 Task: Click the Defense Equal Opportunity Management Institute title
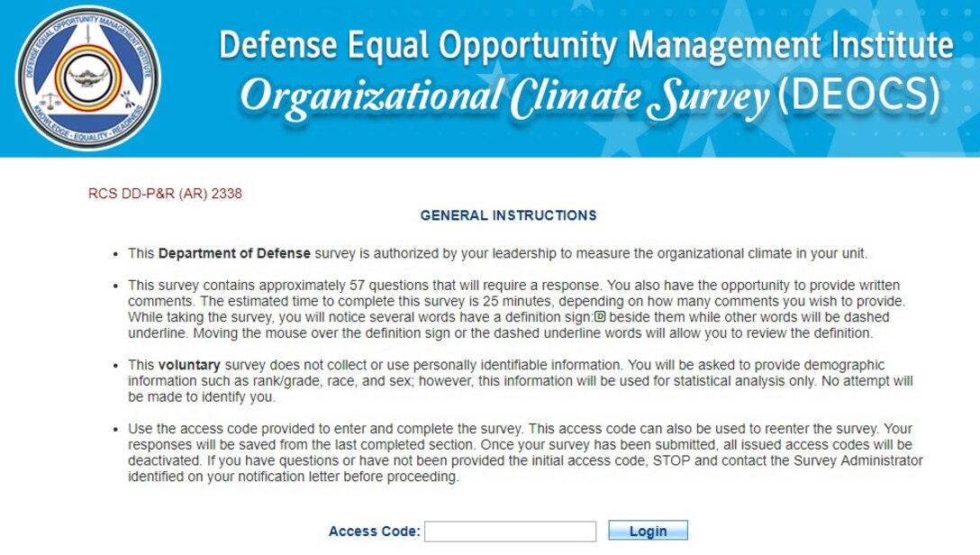585,46
